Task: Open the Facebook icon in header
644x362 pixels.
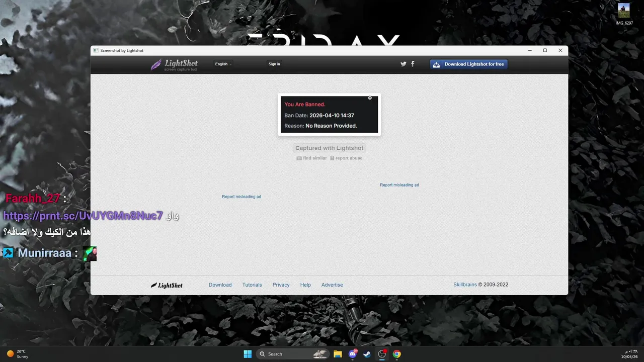Action: click(x=413, y=64)
